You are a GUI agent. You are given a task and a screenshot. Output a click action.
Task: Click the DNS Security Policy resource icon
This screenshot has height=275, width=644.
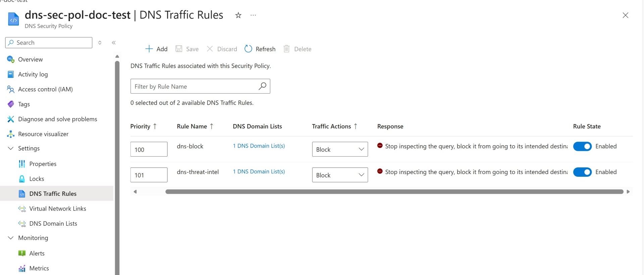(x=13, y=19)
